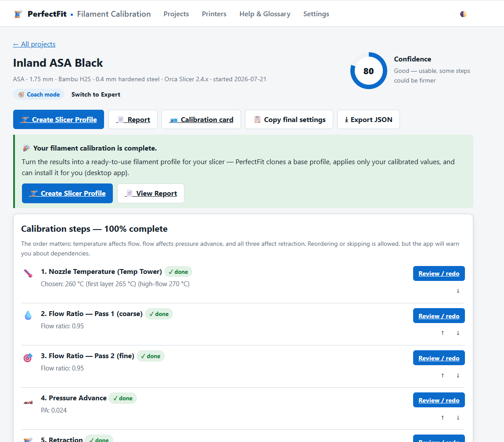Click 'Flow ratio: 0.95' under Pass 1
Screen dimensions: 504x442
pos(62,326)
